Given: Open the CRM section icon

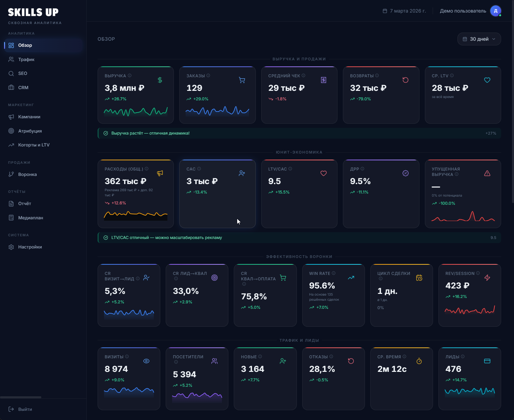Looking at the screenshot, I should 11,87.
